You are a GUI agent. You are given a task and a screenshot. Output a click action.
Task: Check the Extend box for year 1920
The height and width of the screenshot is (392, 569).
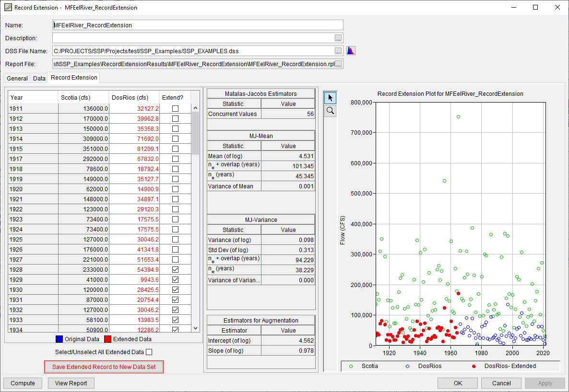(175, 189)
